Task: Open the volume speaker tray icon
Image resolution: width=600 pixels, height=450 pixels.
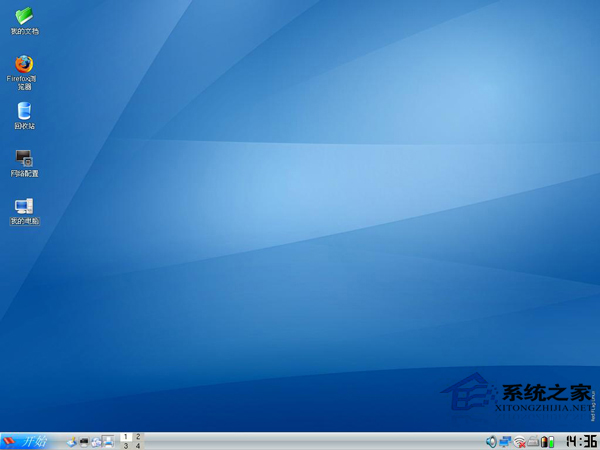Action: (x=491, y=441)
